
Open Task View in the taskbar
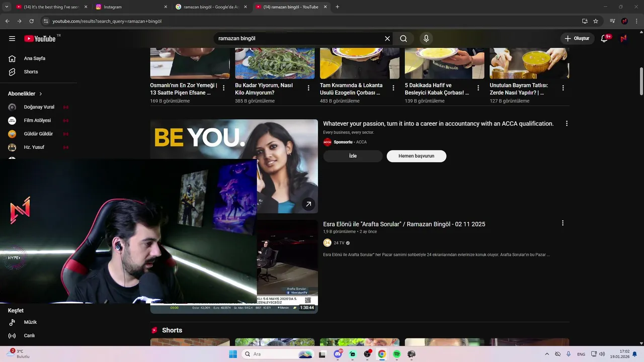(x=323, y=354)
